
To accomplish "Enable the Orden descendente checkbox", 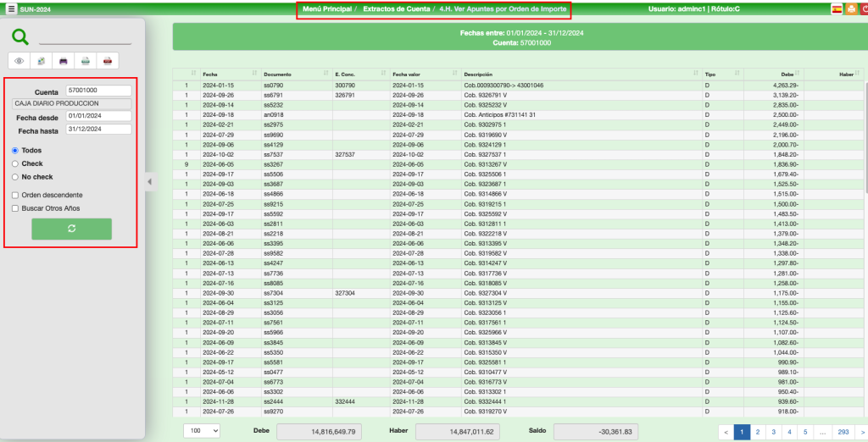I will point(15,195).
